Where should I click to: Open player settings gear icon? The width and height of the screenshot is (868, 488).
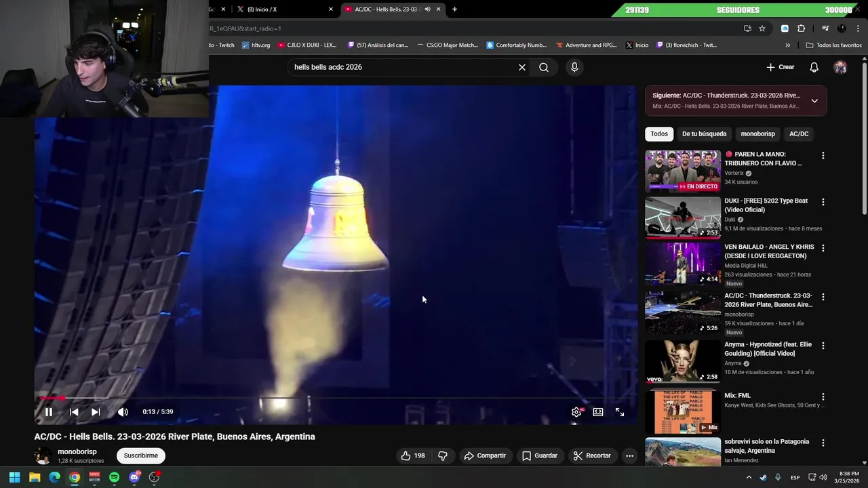pos(576,412)
